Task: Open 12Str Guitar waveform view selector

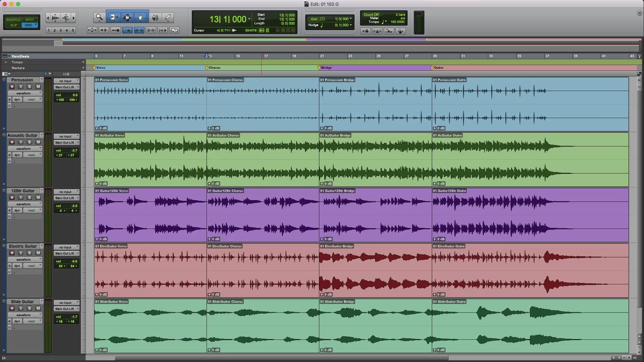Action: click(x=25, y=204)
